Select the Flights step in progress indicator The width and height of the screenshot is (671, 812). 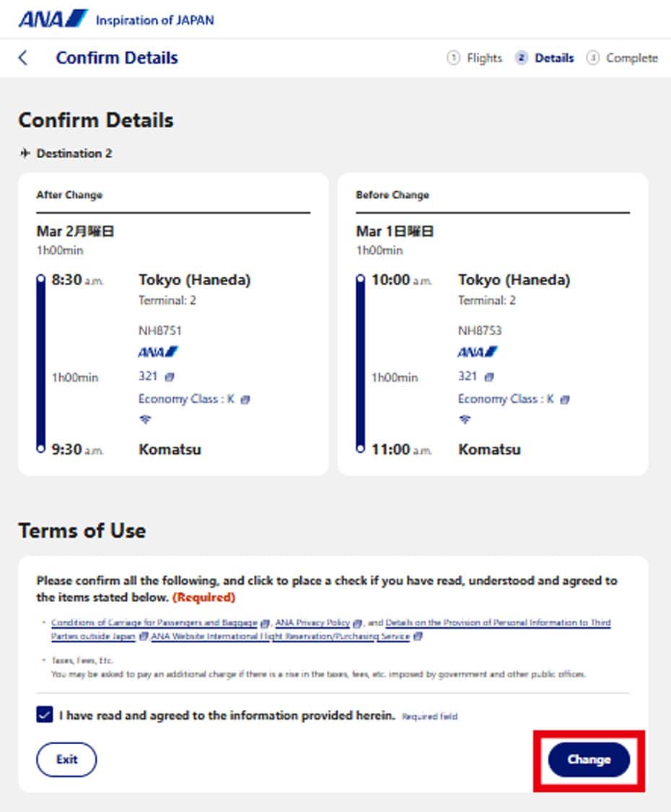coord(475,58)
